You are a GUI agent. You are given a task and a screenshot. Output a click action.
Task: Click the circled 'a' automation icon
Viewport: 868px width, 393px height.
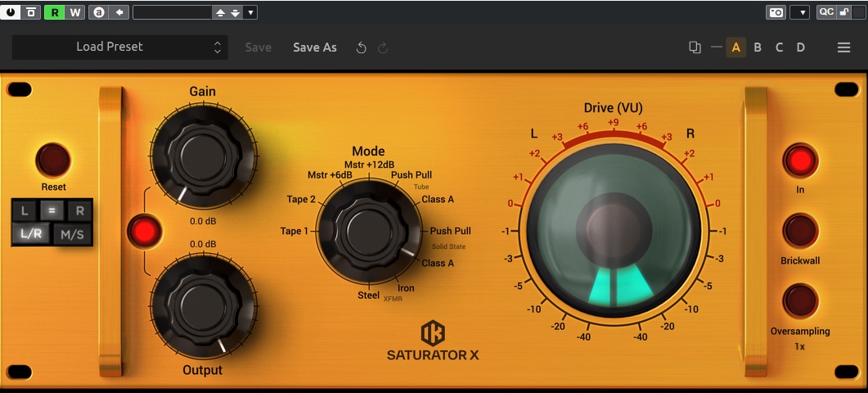(98, 11)
